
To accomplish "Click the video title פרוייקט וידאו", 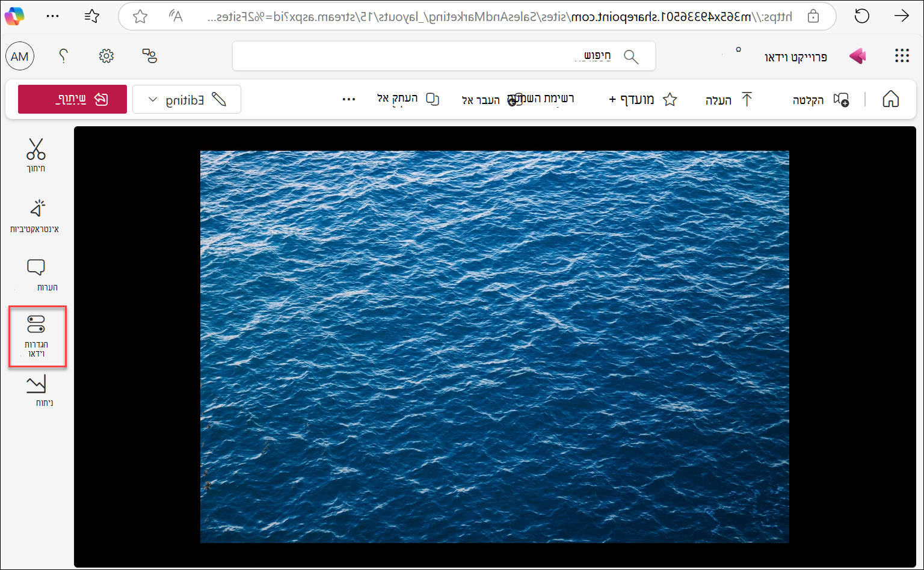I will (795, 57).
